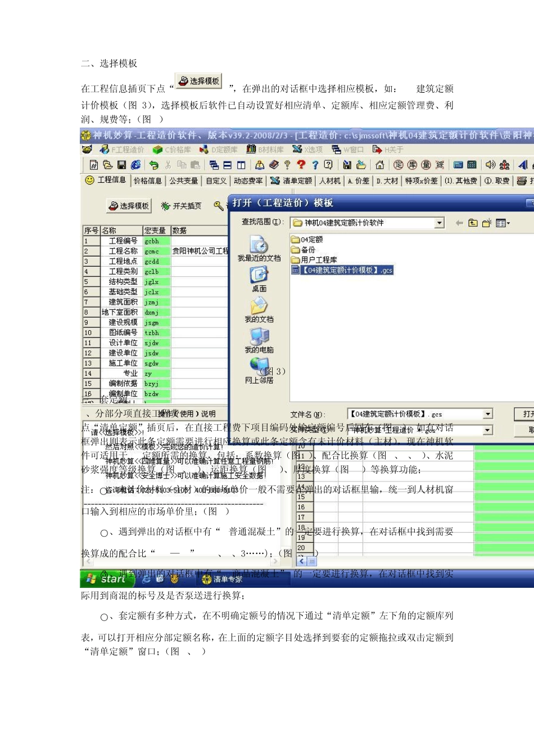
Task: Select the 用户工程库 folder
Action: pyautogui.click(x=314, y=260)
